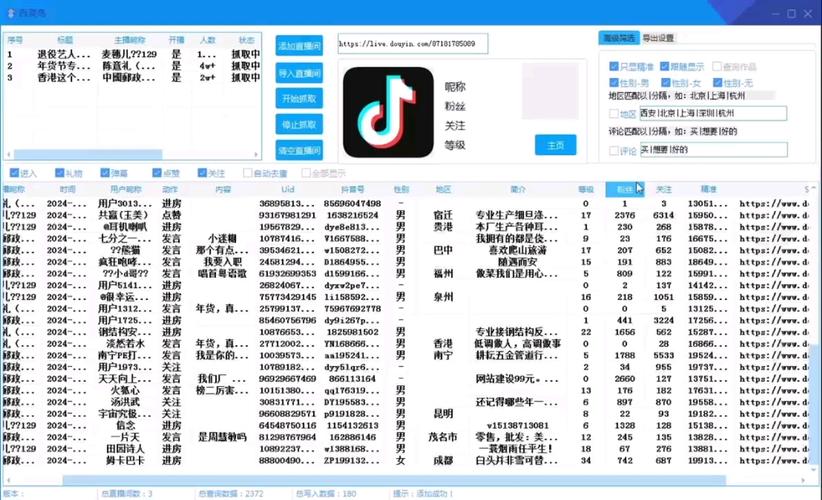This screenshot has width=822, height=500.
Task: Select the user row 田园诗人
Action: (405, 449)
